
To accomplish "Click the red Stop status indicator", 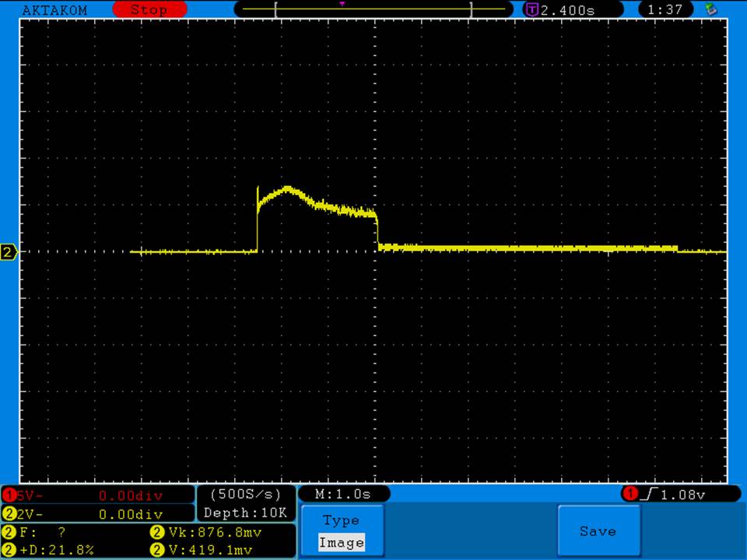I will pyautogui.click(x=149, y=10).
